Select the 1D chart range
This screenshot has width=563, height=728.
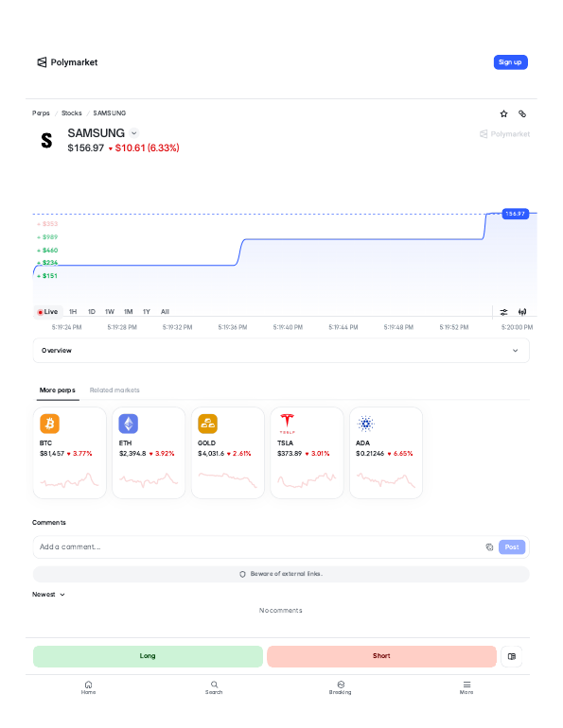tap(92, 312)
